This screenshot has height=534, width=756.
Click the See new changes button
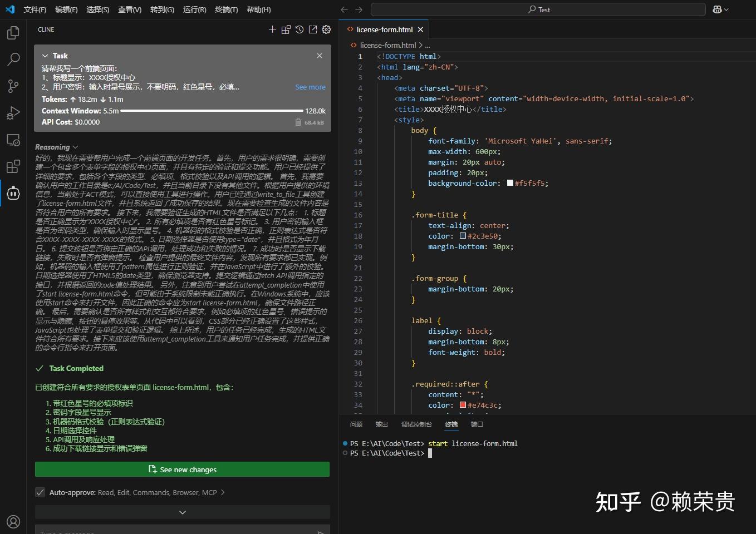click(182, 469)
